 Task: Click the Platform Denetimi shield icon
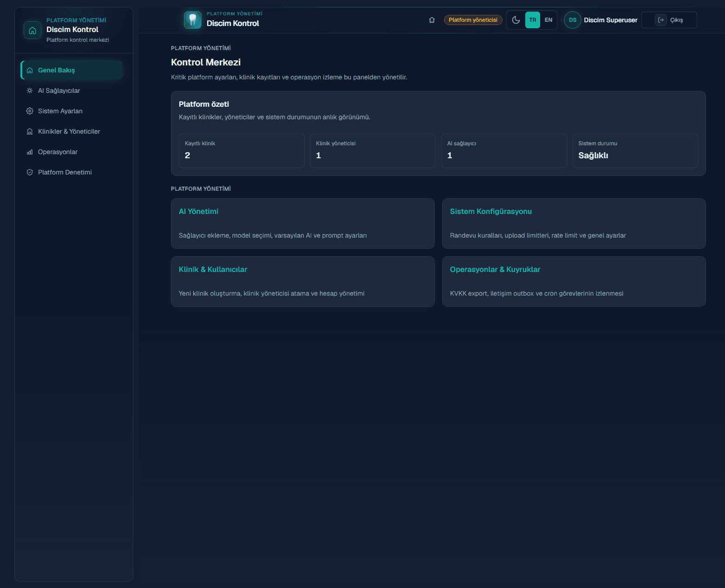(x=30, y=172)
